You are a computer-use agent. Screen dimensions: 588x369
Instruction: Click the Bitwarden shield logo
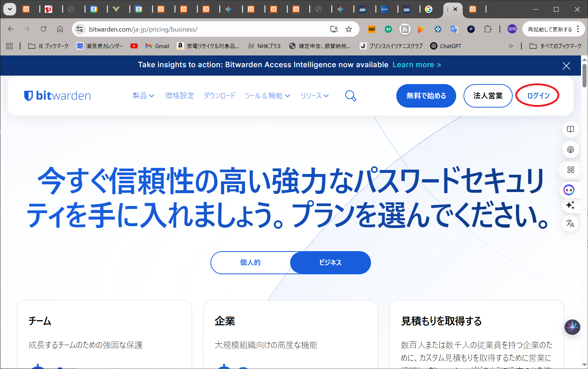point(28,96)
